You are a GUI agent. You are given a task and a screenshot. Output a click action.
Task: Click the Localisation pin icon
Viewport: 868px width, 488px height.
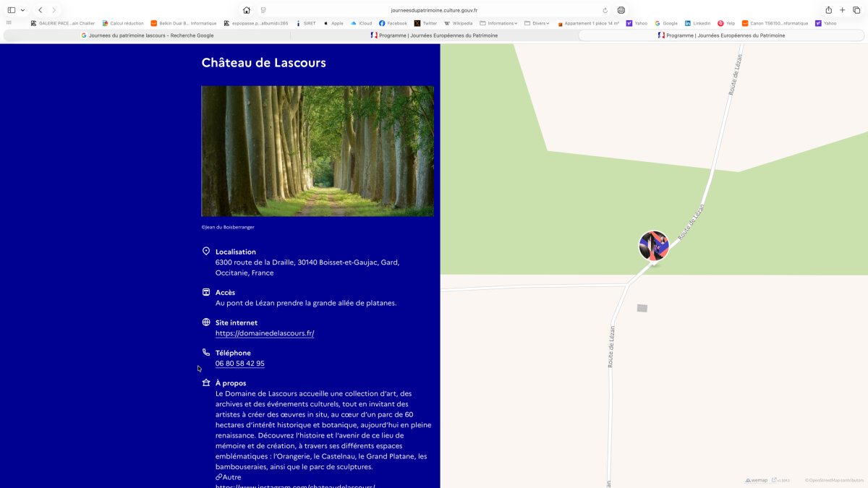206,252
